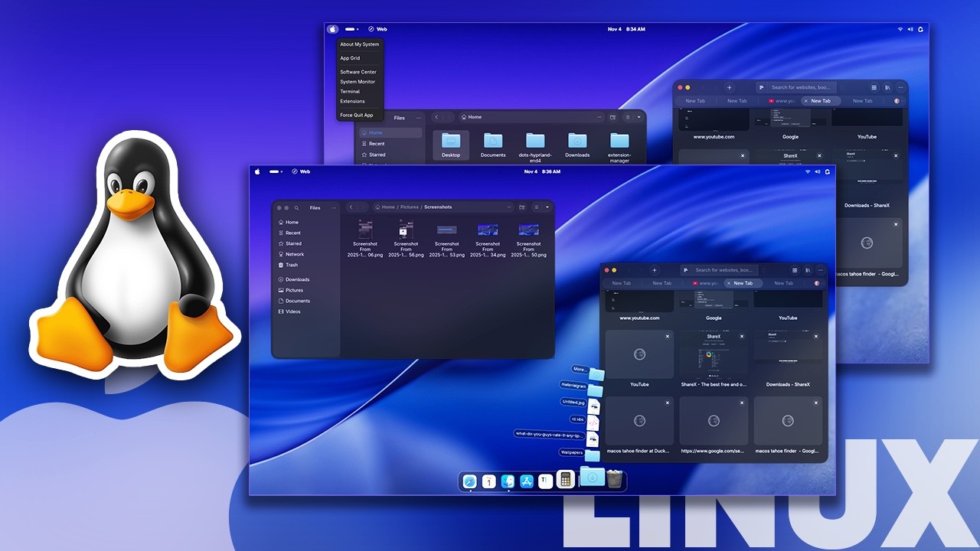Close the ShareX tile in front browser window
980x551 pixels.
click(742, 336)
